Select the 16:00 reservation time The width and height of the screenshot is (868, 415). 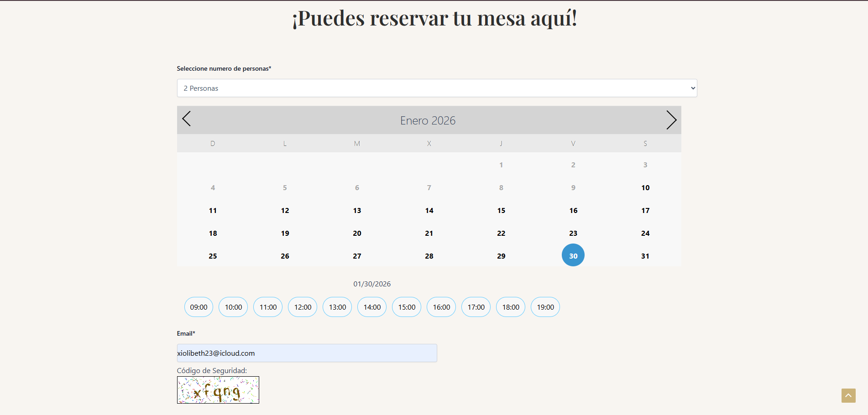point(441,307)
